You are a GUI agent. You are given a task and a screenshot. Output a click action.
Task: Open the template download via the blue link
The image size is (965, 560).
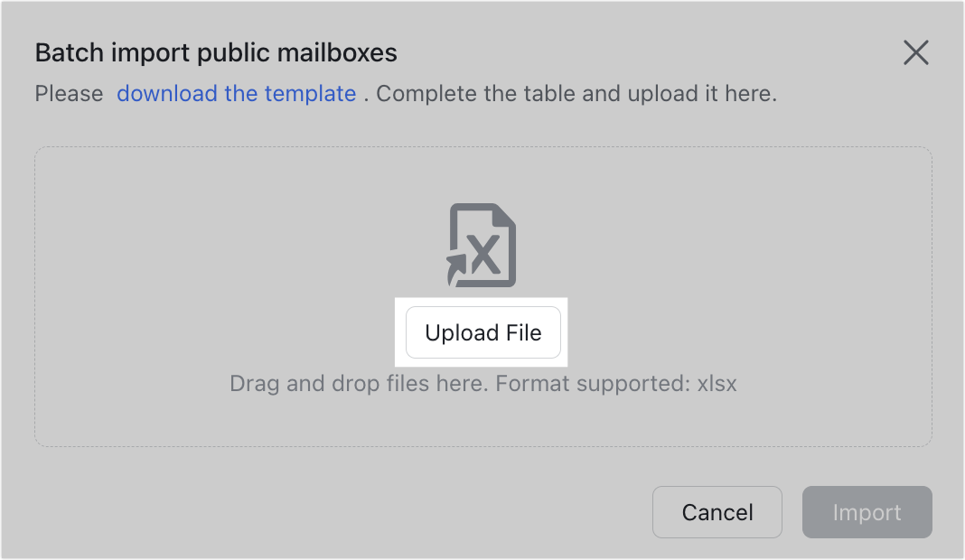click(x=236, y=93)
